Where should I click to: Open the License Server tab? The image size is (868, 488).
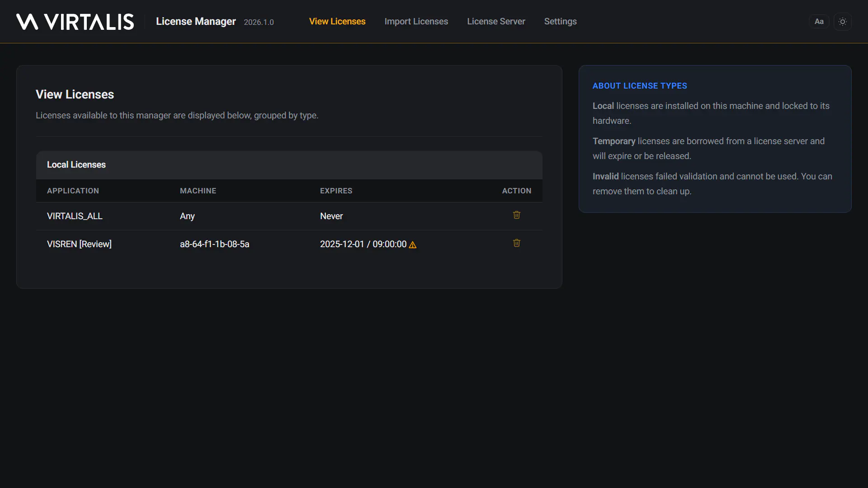(496, 22)
